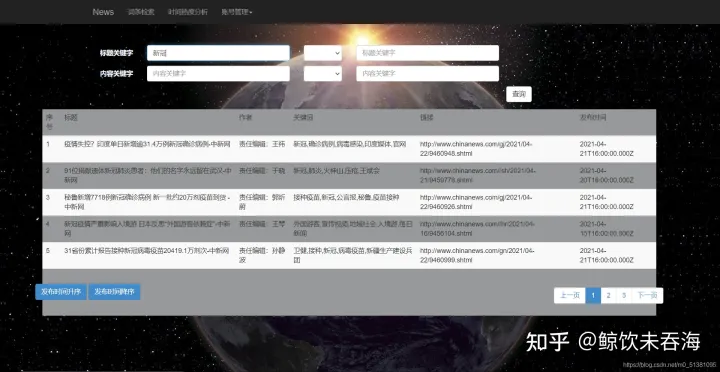This screenshot has width=720, height=372.
Task: Expand the 账号管理 dropdown menu
Action: 236,12
